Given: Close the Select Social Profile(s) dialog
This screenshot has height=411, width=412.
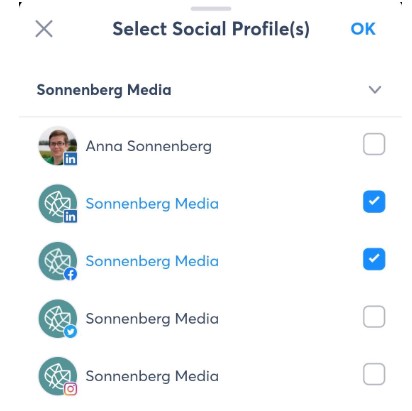Looking at the screenshot, I should click(x=44, y=29).
